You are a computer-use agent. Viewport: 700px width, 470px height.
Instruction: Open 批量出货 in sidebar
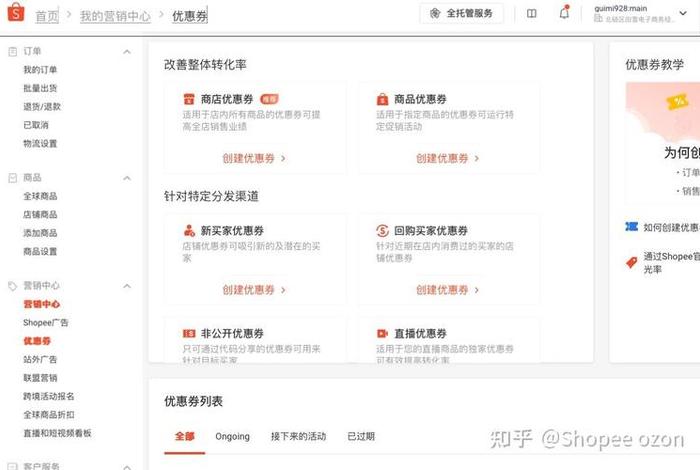click(40, 88)
